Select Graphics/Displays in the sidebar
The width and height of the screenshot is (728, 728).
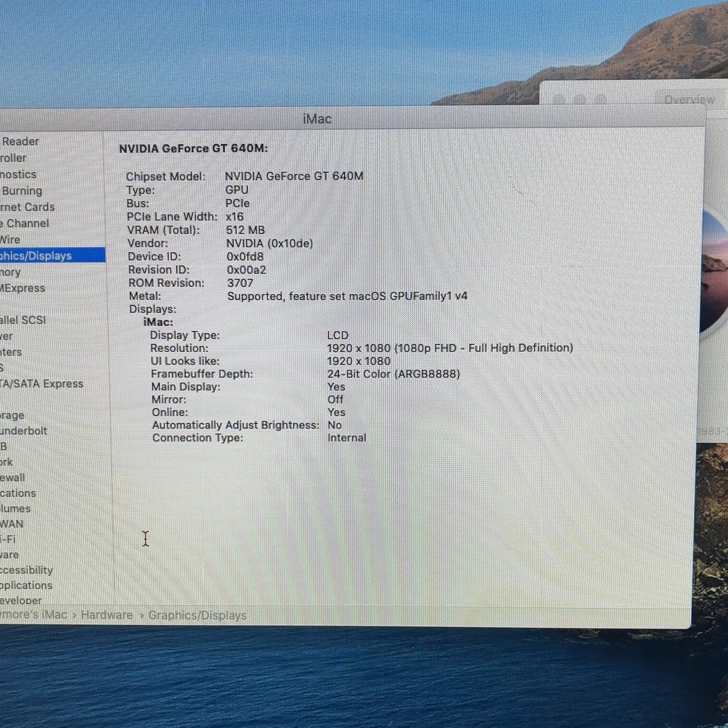[x=52, y=255]
